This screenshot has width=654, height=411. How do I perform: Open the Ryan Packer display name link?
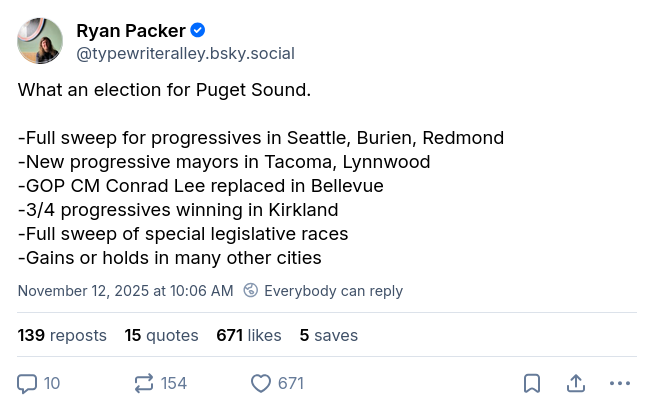pos(131,31)
